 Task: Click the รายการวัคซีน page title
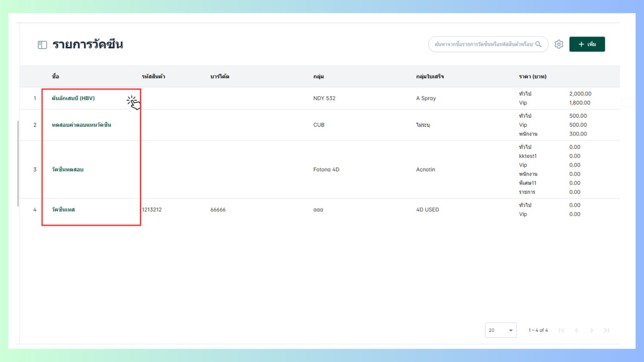87,45
